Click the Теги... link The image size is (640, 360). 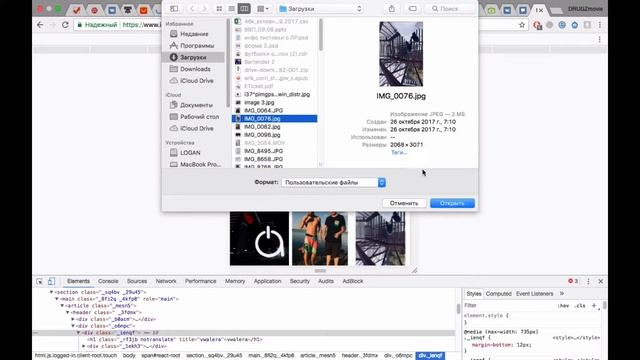coord(399,152)
